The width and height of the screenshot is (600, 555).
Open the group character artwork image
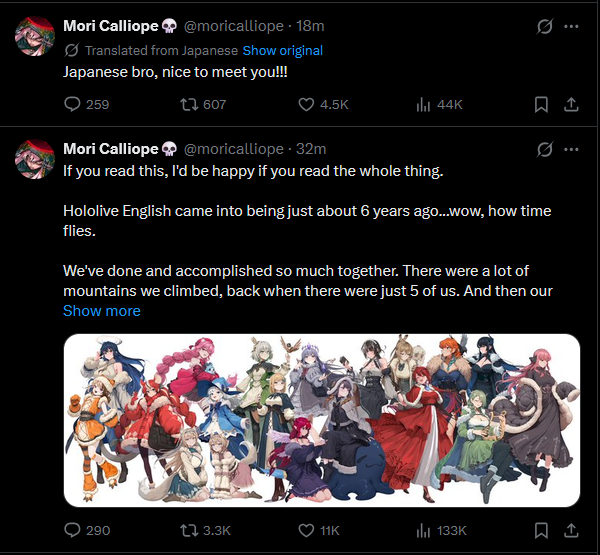click(322, 420)
